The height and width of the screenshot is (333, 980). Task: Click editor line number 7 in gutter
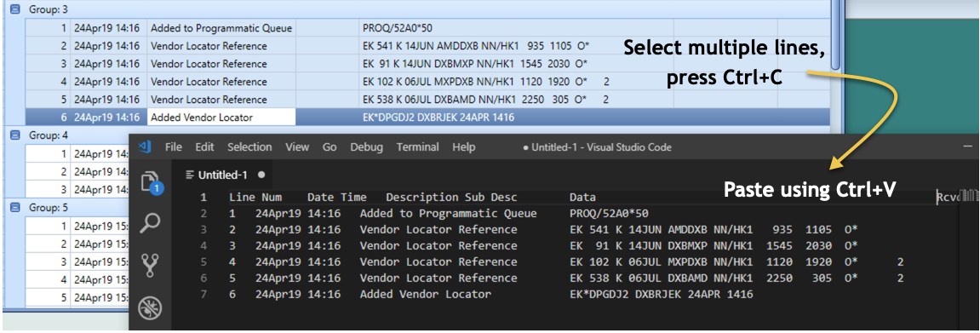203,295
